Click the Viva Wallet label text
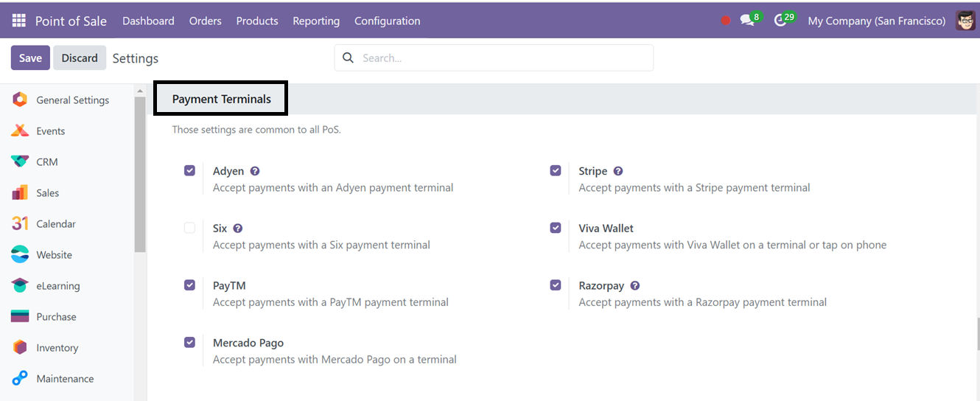 606,229
